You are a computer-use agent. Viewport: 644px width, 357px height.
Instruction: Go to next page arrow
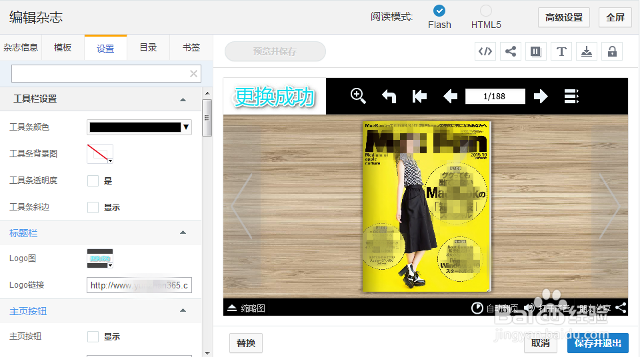pos(541,97)
